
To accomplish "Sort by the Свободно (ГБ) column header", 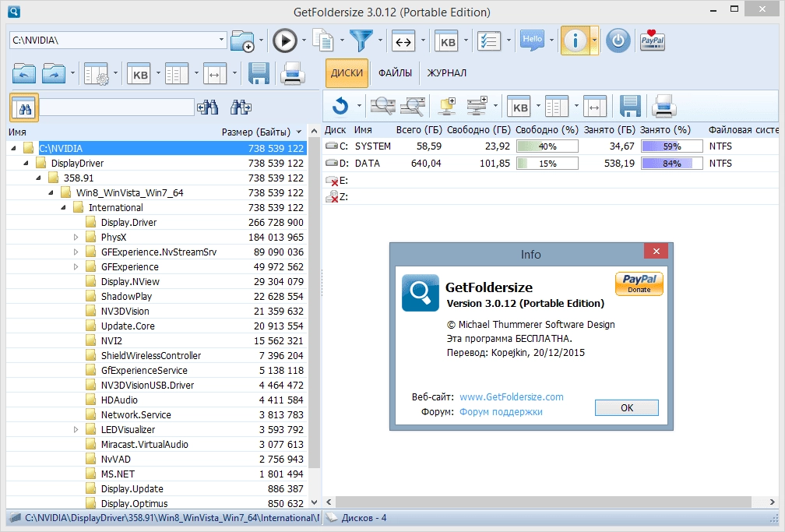I will [x=479, y=130].
